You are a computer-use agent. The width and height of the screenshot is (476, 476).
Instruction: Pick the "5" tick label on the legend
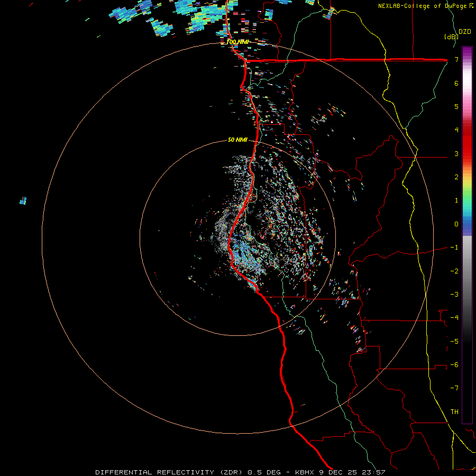pos(456,106)
